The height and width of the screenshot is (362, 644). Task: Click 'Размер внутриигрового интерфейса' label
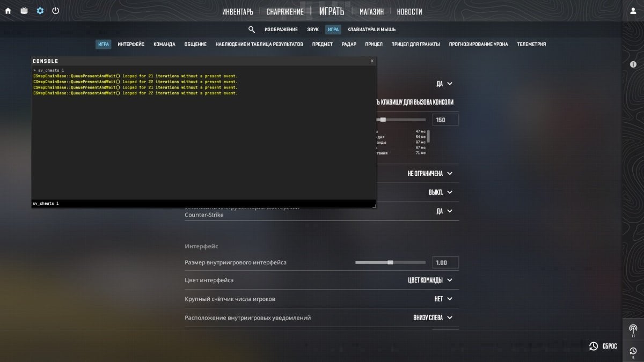click(236, 262)
